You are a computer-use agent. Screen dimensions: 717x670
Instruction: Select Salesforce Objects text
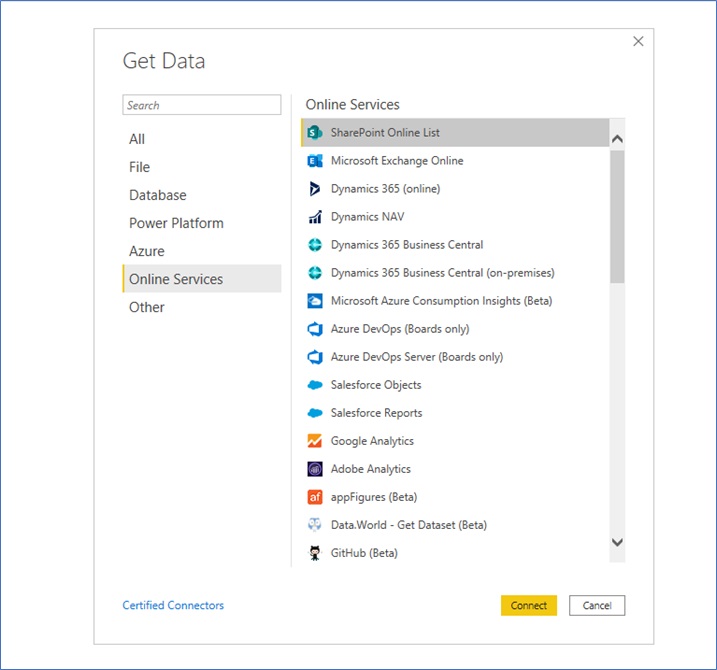point(376,385)
